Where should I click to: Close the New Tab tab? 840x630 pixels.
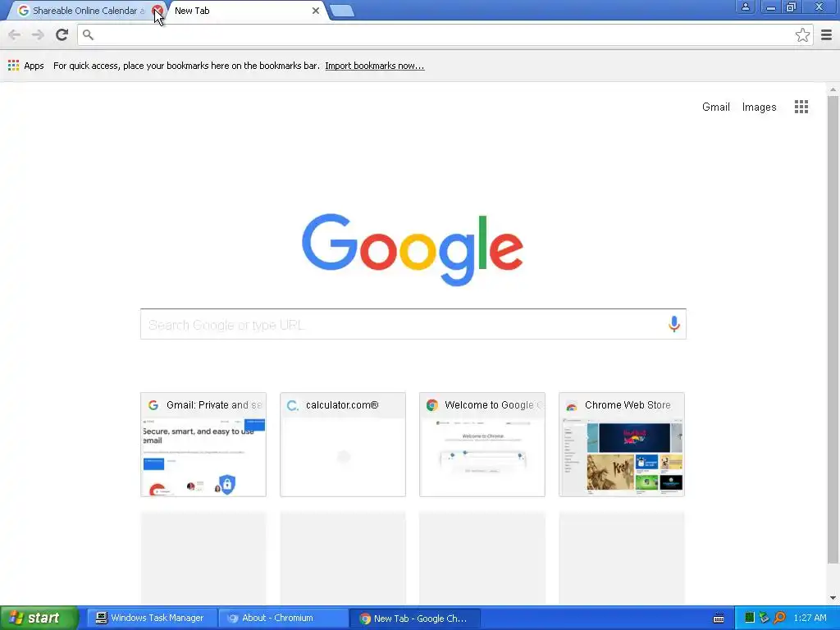[x=316, y=10]
